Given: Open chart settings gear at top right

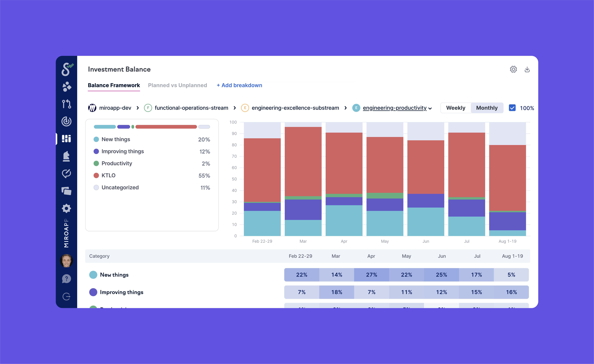Looking at the screenshot, I should pos(513,69).
